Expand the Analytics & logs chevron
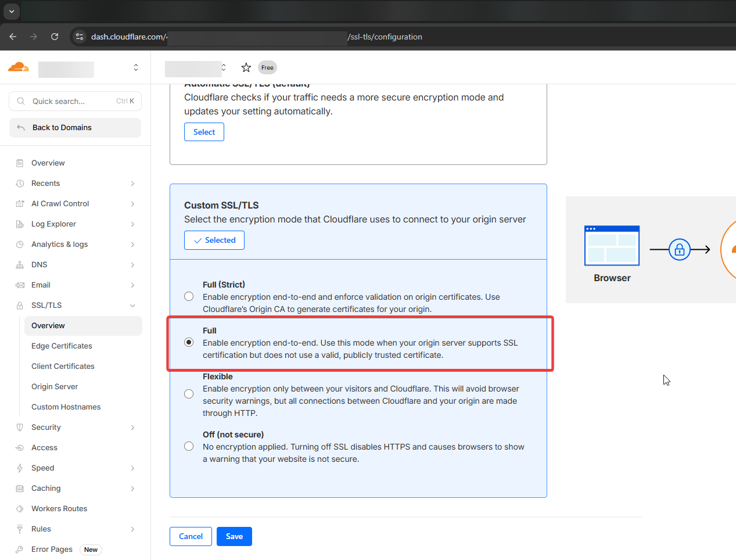 coord(132,245)
